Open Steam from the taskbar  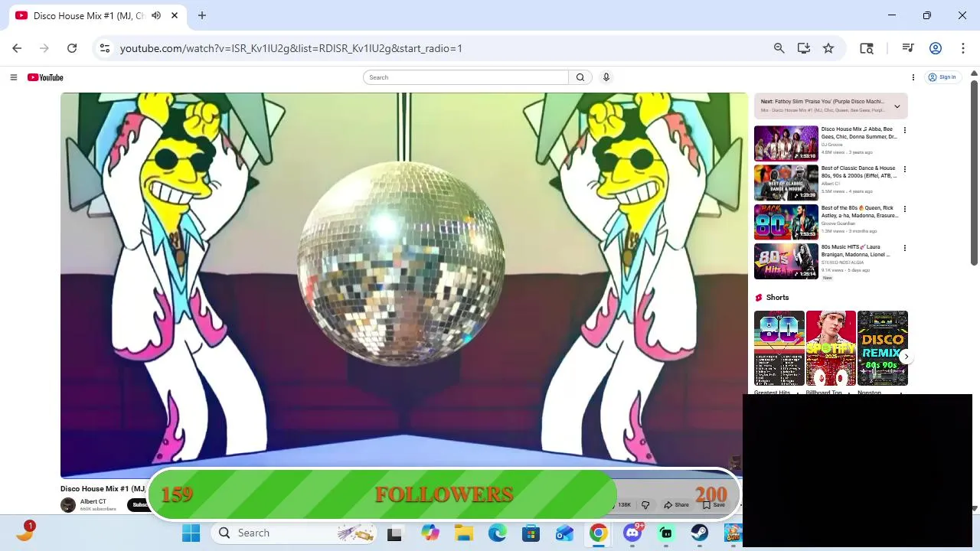pyautogui.click(x=700, y=533)
